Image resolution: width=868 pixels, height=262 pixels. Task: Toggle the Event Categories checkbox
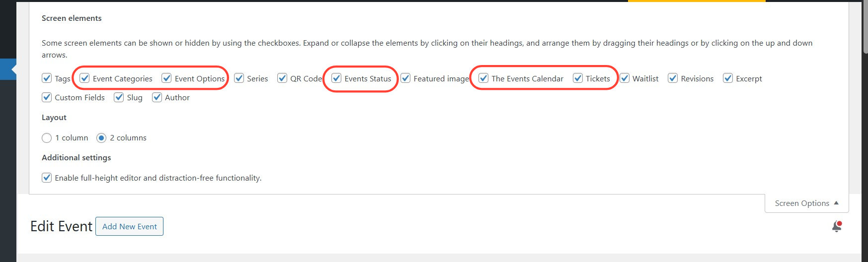coord(85,78)
